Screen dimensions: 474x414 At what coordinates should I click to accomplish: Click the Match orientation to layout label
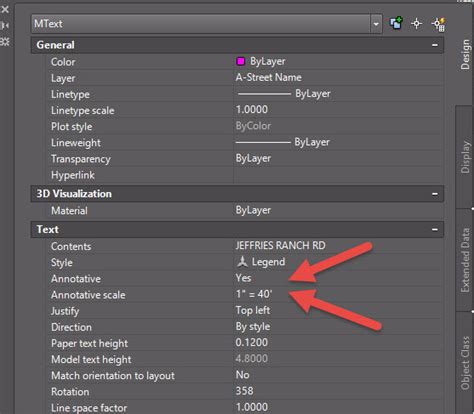(113, 376)
